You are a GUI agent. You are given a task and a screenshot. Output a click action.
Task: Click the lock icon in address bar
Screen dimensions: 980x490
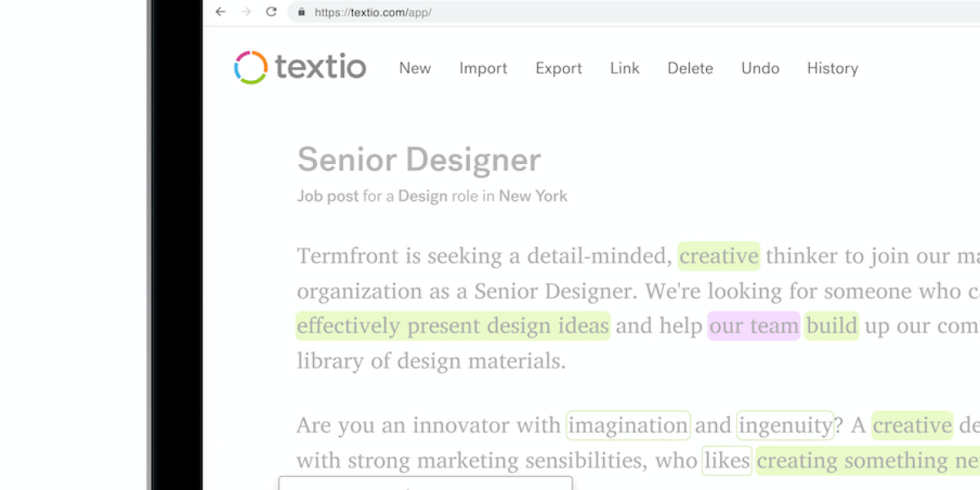pyautogui.click(x=302, y=12)
